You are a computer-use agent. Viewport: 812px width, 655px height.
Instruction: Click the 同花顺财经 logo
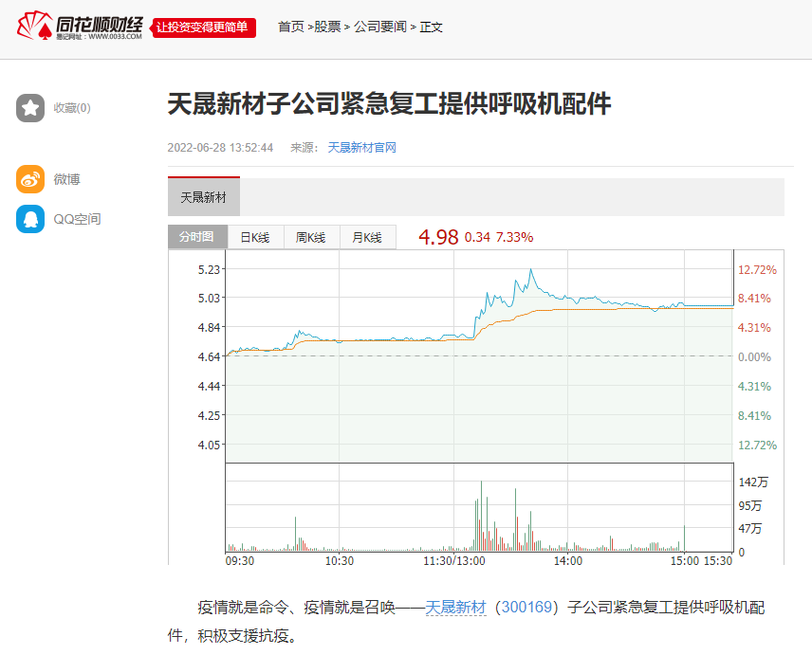pos(81,26)
